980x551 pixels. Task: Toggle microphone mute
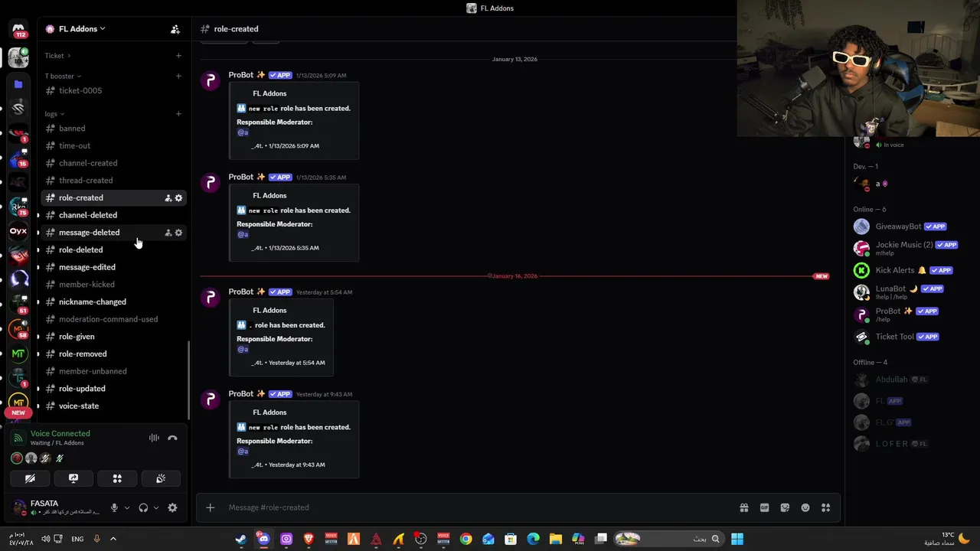pos(114,507)
